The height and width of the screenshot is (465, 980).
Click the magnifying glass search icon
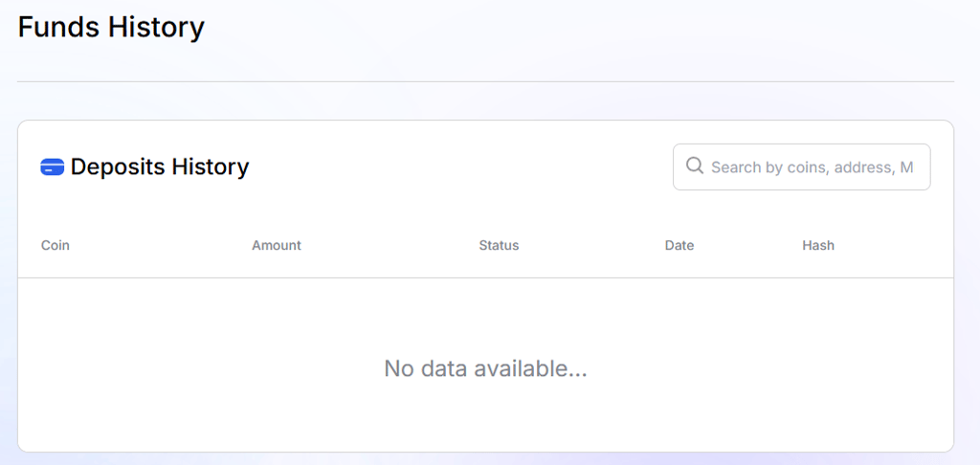pyautogui.click(x=695, y=166)
